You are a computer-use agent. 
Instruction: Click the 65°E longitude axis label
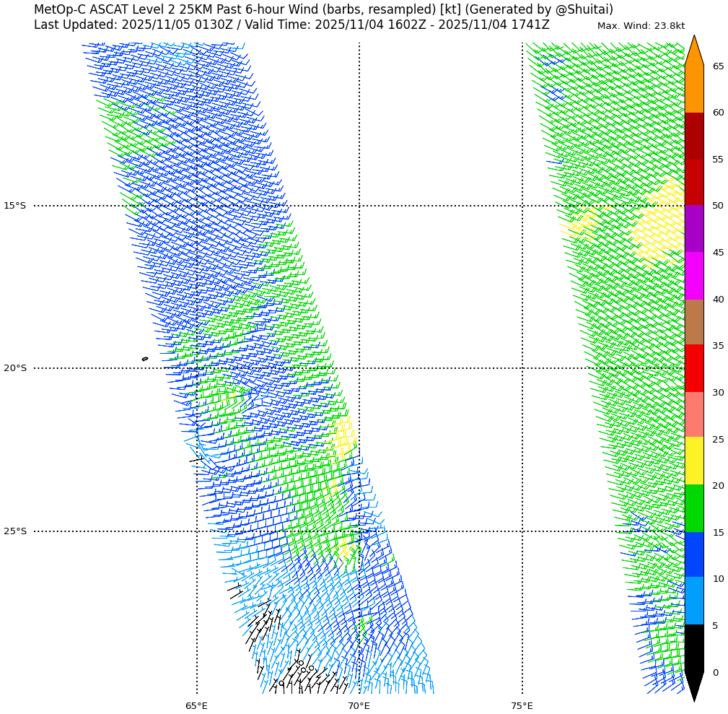click(x=196, y=705)
